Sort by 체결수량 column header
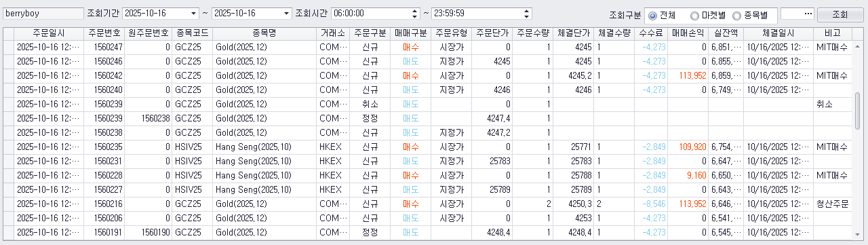Image resolution: width=868 pixels, height=245 pixels. (614, 33)
